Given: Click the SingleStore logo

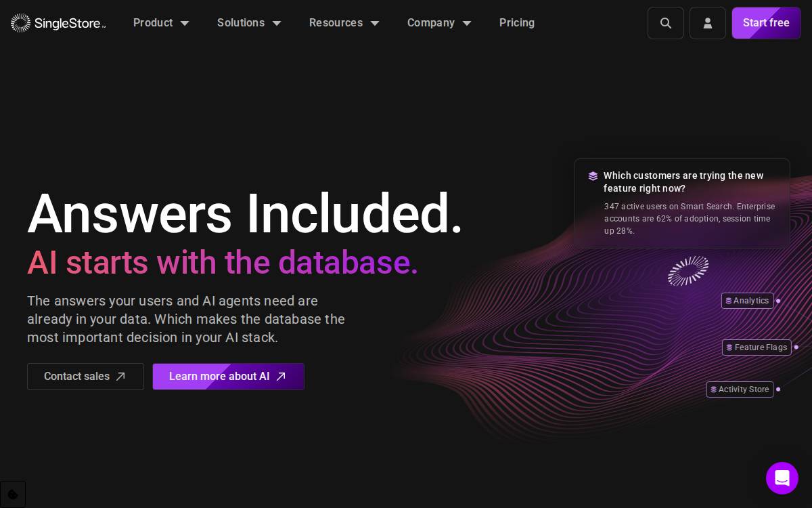Looking at the screenshot, I should point(58,23).
